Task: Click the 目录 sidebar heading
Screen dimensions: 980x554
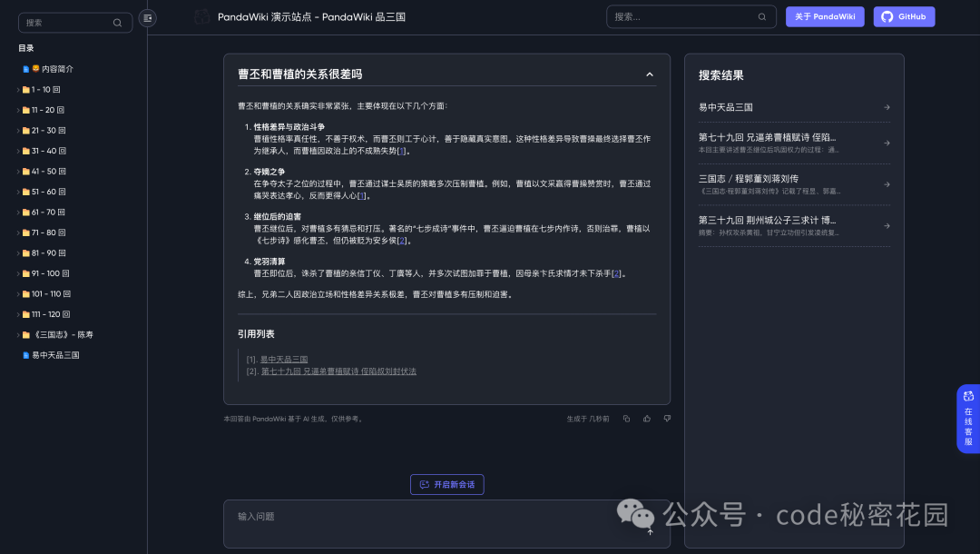Action: coord(25,48)
